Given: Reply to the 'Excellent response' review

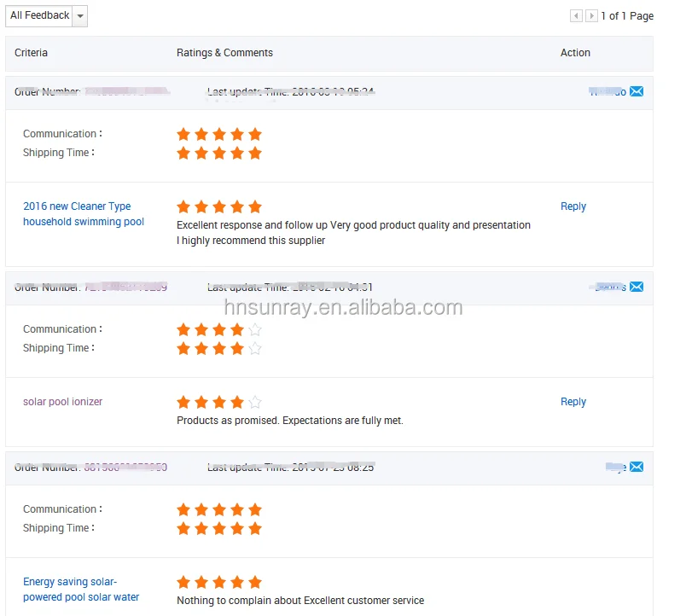Looking at the screenshot, I should tap(573, 206).
